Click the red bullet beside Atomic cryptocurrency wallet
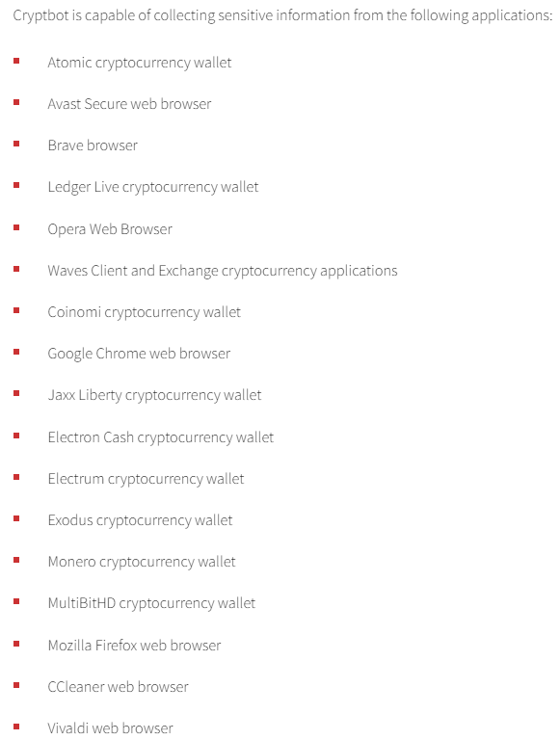 (x=16, y=61)
